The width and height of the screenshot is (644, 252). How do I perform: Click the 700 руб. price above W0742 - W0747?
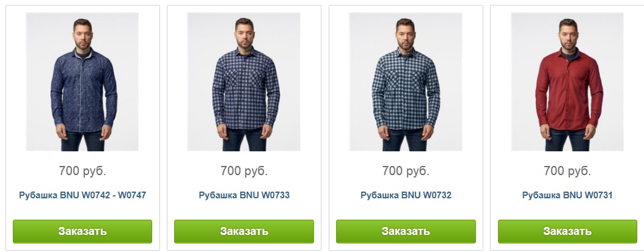pyautogui.click(x=82, y=171)
